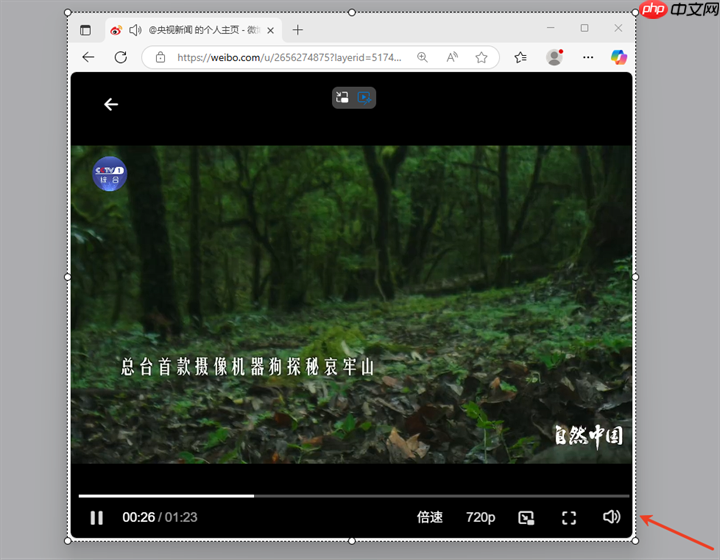
Task: Toggle the video volume speaker
Action: point(612,517)
